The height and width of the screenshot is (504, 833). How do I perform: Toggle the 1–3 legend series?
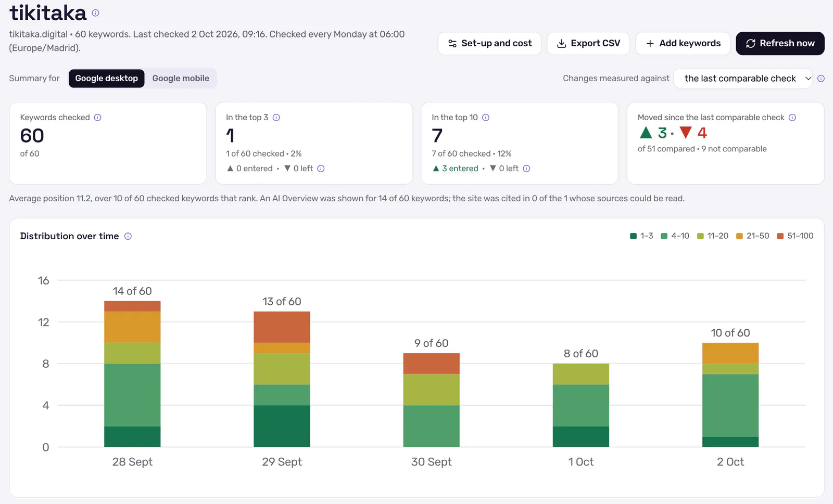pyautogui.click(x=641, y=236)
